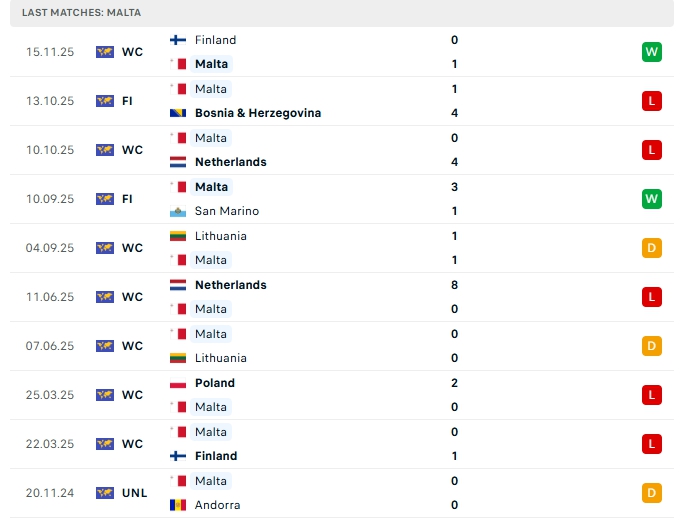Click the Netherlands flag in the 10.10.25 match
The height and width of the screenshot is (520, 682).
click(178, 162)
